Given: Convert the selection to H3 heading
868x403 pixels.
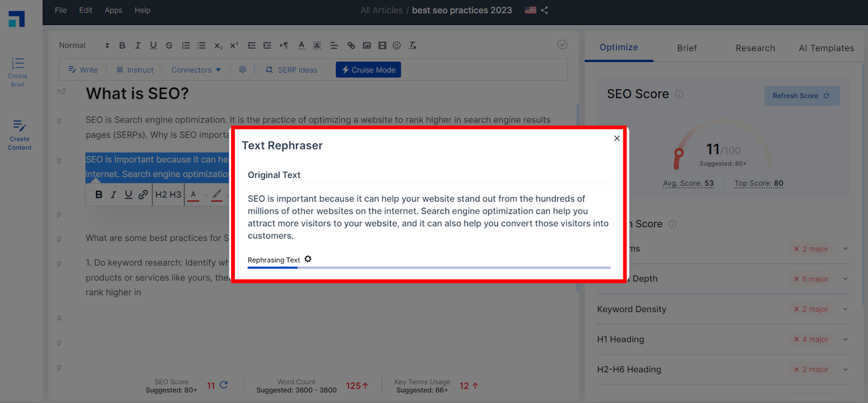Looking at the screenshot, I should pyautogui.click(x=175, y=194).
